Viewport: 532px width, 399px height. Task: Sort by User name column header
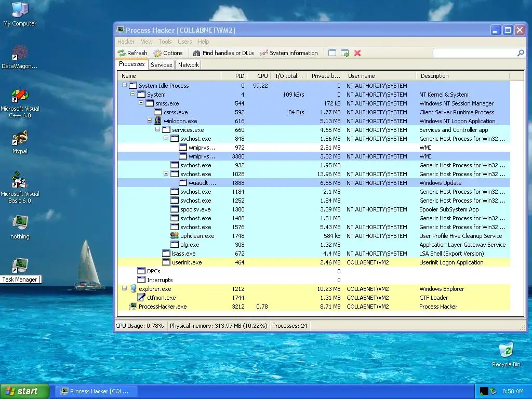(x=379, y=76)
